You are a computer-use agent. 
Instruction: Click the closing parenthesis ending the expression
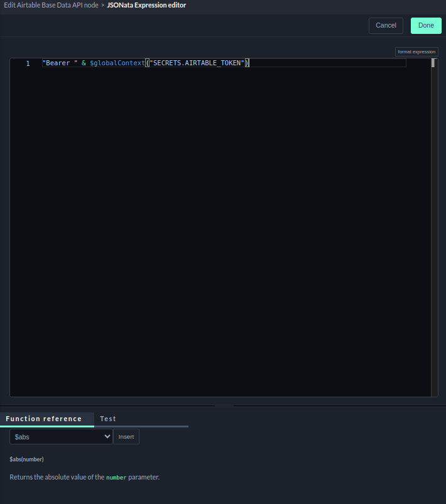[247, 63]
